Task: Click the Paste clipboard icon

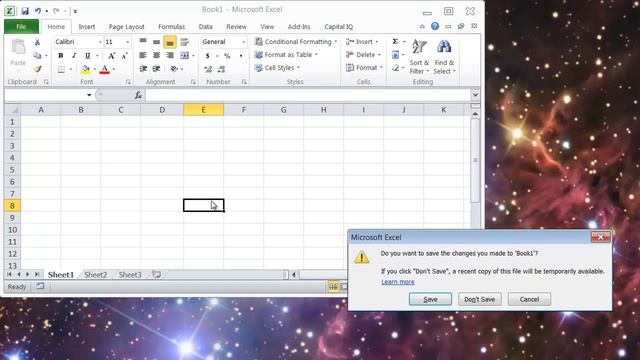Action: 18,47
